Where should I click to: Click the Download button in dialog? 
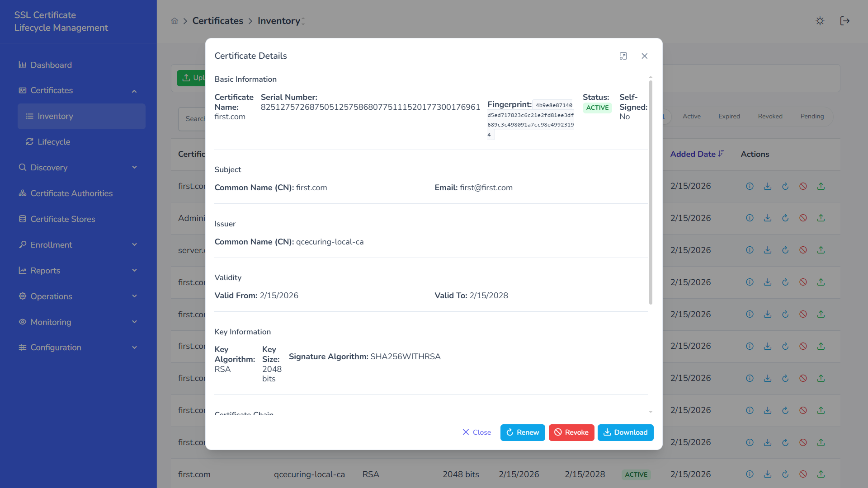625,432
